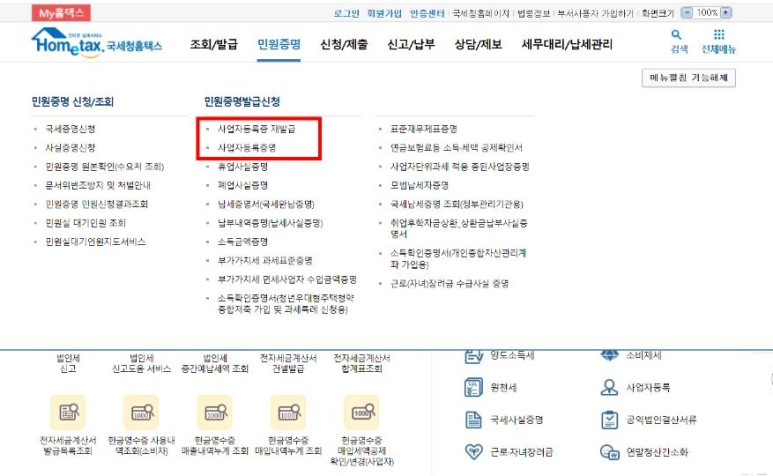Decrease screen size with minus button
773x476 pixels.
click(686, 13)
